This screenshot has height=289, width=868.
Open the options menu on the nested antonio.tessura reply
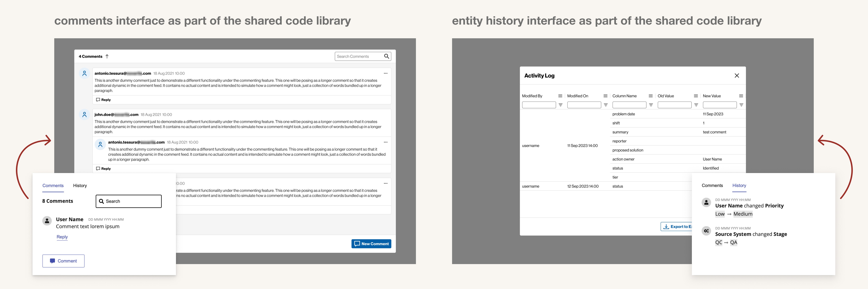point(386,142)
